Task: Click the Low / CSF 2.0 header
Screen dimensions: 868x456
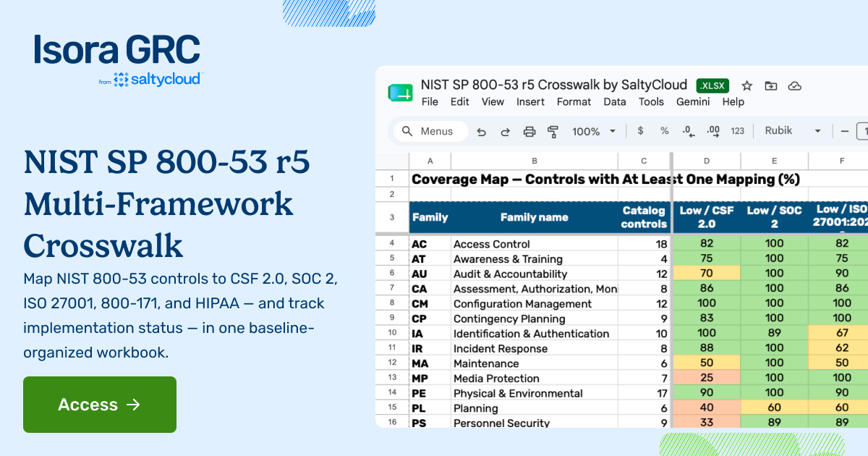Action: pyautogui.click(x=707, y=217)
